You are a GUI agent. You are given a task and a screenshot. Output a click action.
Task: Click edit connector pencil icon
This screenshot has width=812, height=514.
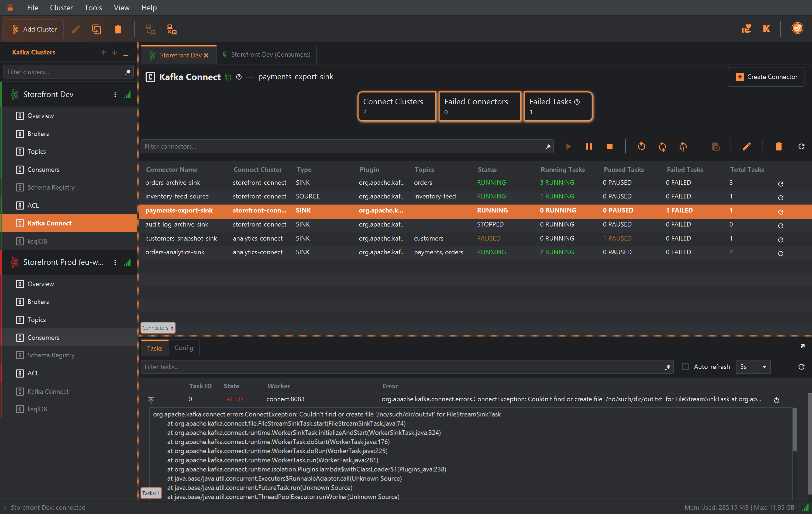click(x=746, y=146)
